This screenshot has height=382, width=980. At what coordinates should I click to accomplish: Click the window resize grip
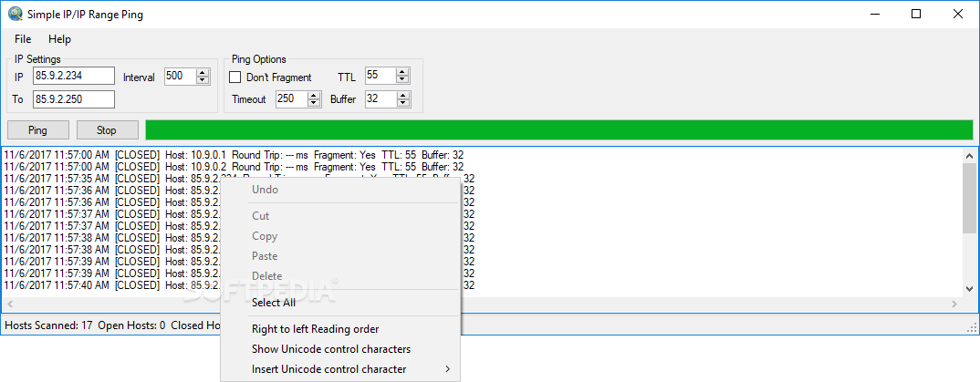[973, 327]
